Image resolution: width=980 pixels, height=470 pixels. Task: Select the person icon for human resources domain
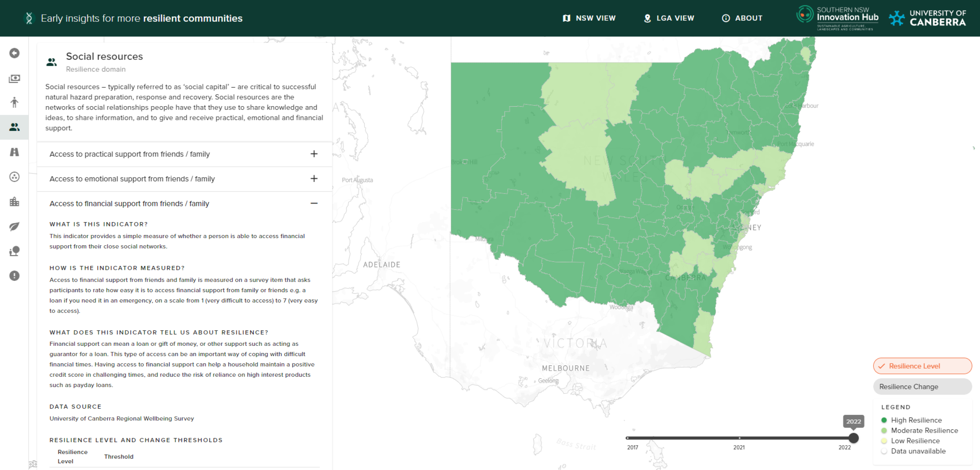15,103
